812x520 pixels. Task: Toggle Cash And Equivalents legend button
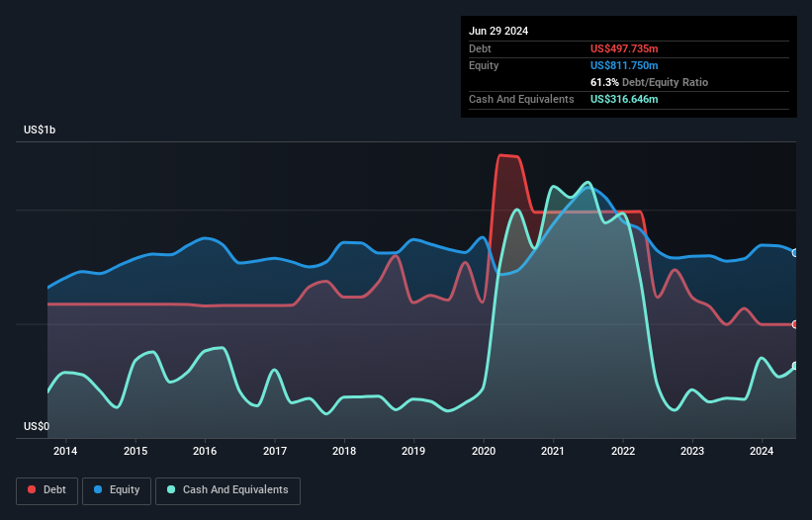[227, 490]
